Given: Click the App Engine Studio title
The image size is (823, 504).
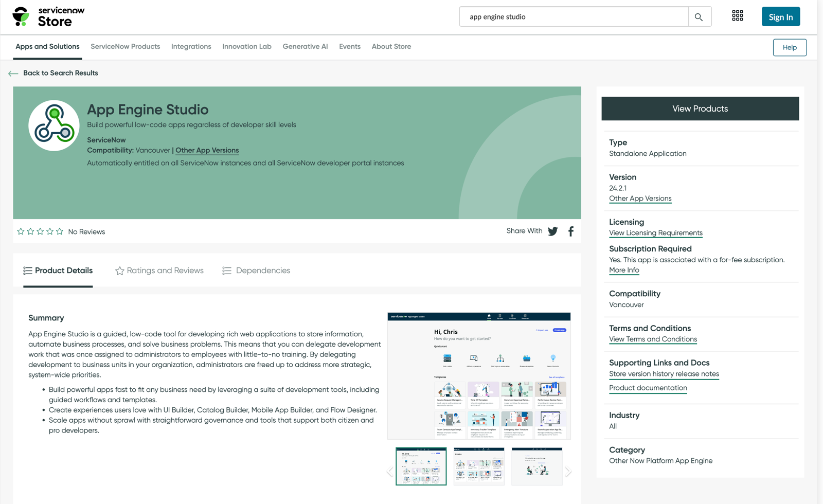Looking at the screenshot, I should coord(148,110).
